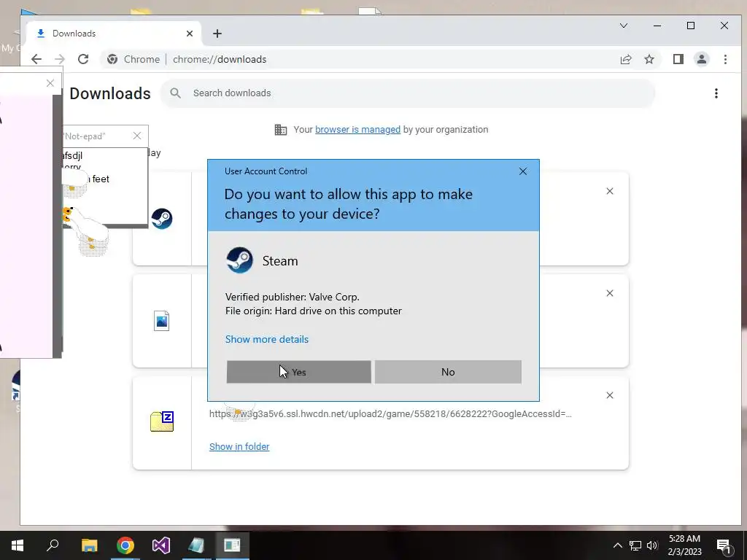The height and width of the screenshot is (560, 747).
Task: Click the hwcdn.net download URL
Action: (x=390, y=414)
